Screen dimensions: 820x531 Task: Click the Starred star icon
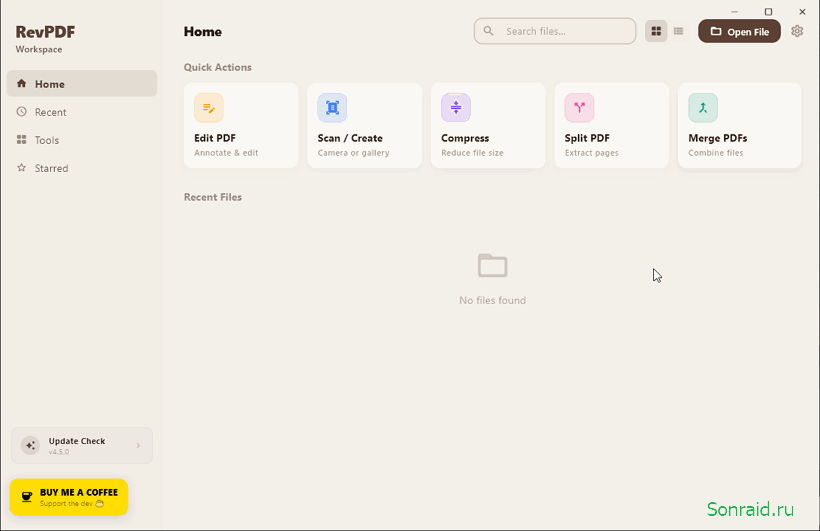[21, 167]
